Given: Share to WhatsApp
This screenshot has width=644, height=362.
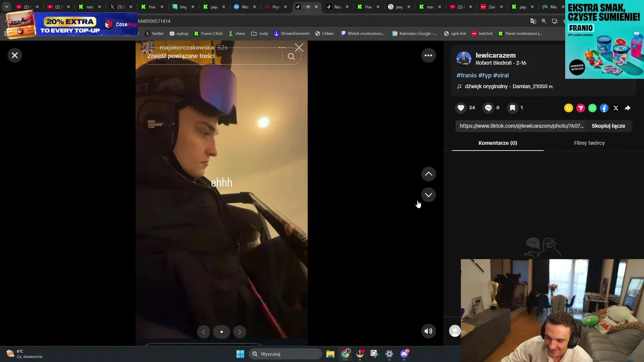Looking at the screenshot, I should [x=592, y=108].
